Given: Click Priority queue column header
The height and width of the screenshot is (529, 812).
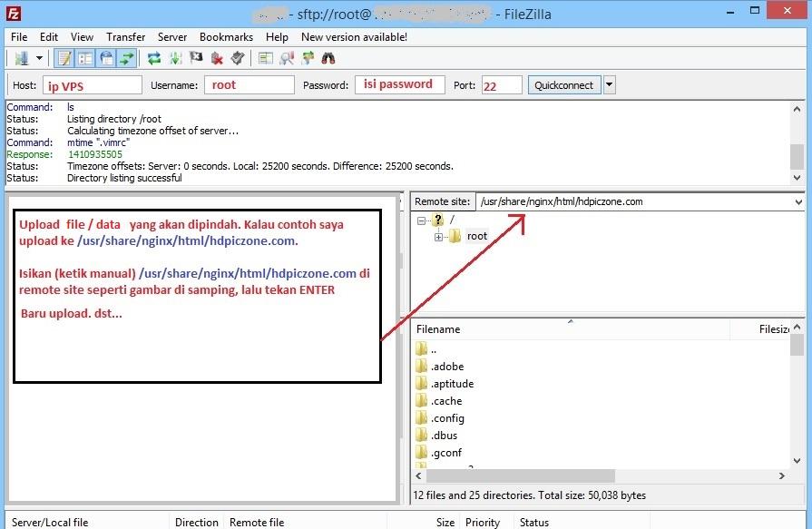Looking at the screenshot, I should coord(485,523).
